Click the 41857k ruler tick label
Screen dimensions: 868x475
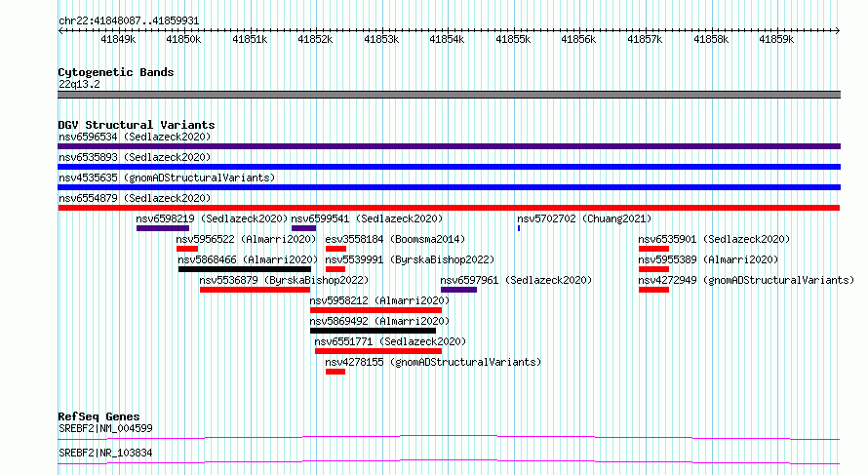(645, 39)
